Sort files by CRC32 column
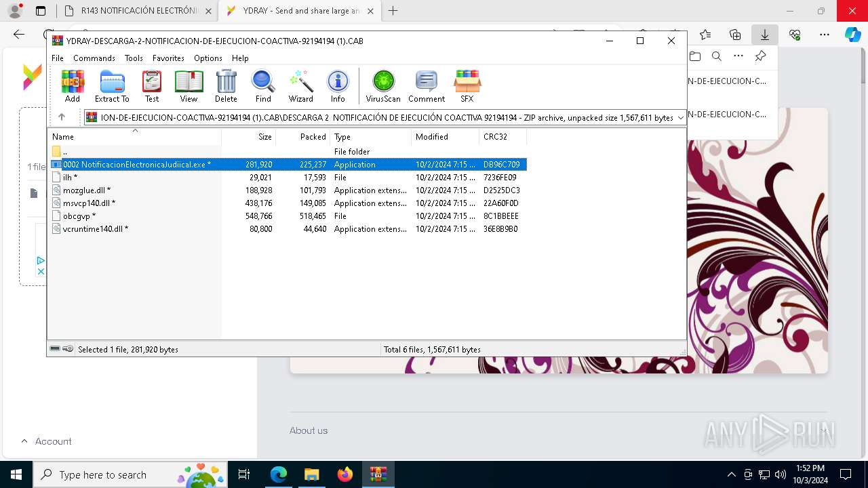 point(502,137)
